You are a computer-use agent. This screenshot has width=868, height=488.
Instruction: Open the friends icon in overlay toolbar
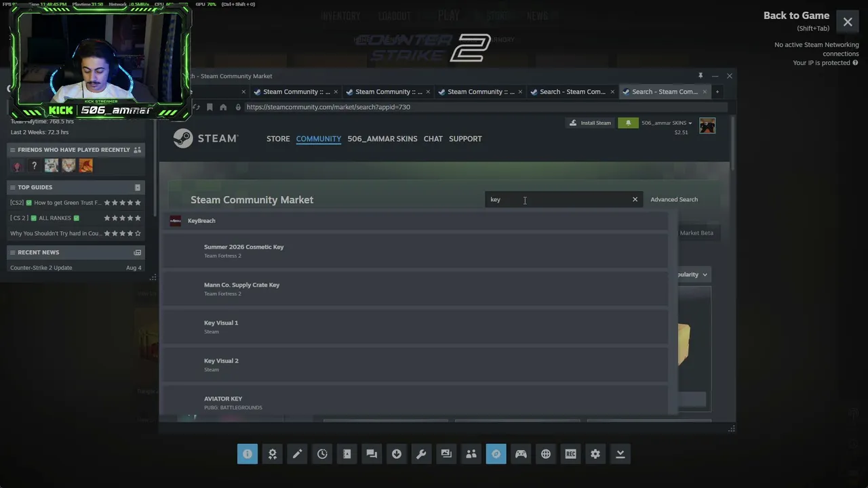(x=471, y=454)
